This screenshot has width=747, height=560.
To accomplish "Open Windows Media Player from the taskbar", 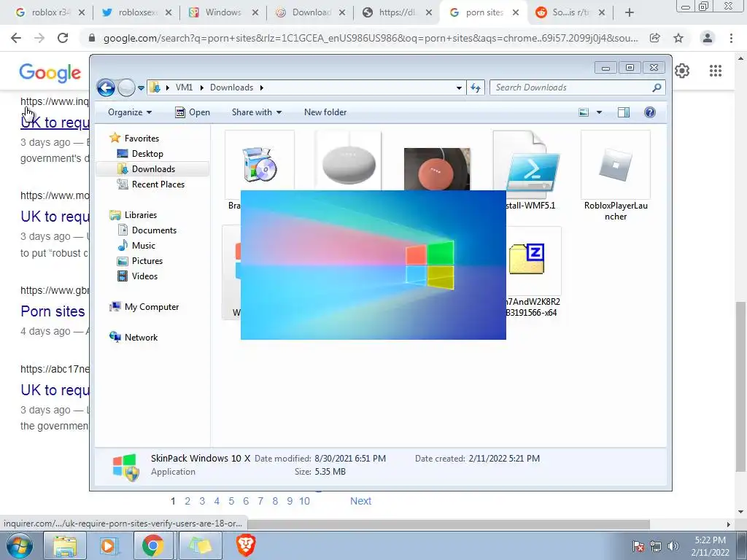I will (109, 545).
